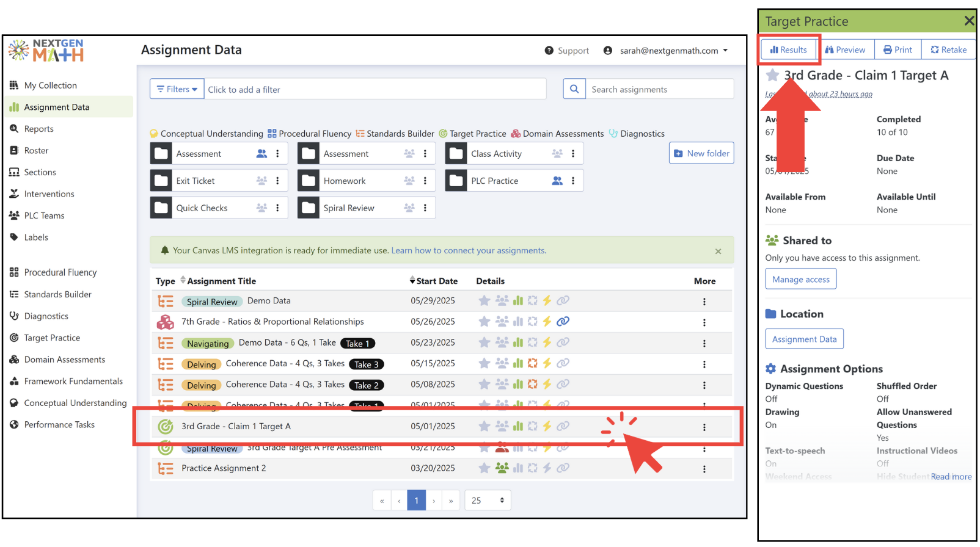The image size is (980, 547).
Task: Expand assignment options with Read more
Action: [951, 477]
